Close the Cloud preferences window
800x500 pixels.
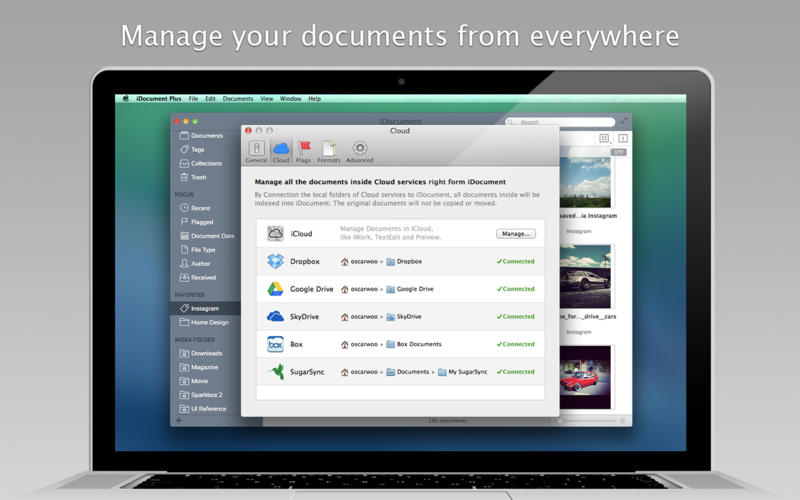pyautogui.click(x=248, y=131)
